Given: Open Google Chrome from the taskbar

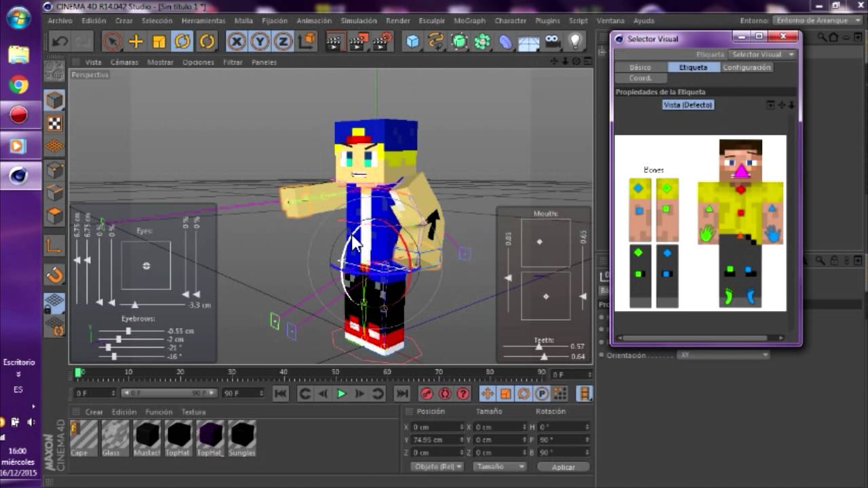Looking at the screenshot, I should (x=18, y=85).
